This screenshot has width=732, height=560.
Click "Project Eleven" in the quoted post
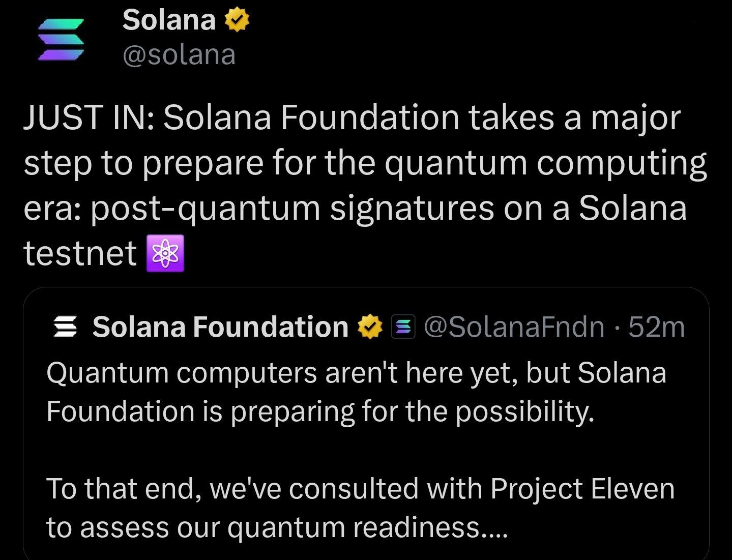(x=582, y=489)
